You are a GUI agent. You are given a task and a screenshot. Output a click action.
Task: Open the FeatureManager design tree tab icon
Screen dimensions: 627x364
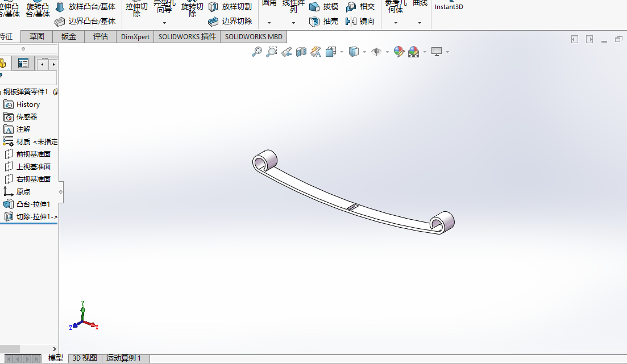tap(3, 63)
